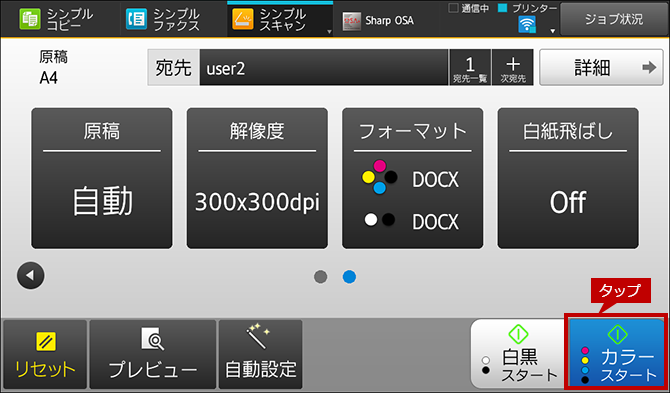This screenshot has width=670, height=393.
Task: Go to previous page with left arrow
Action: click(30, 276)
